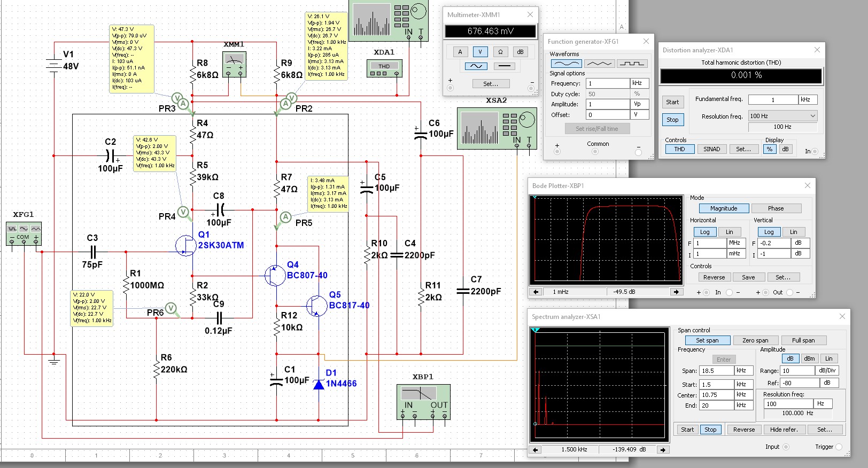Viewport: 868px width, 468px height.
Task: Click the cursor marker atop the spectrum analyzer display
Action: pos(536,330)
